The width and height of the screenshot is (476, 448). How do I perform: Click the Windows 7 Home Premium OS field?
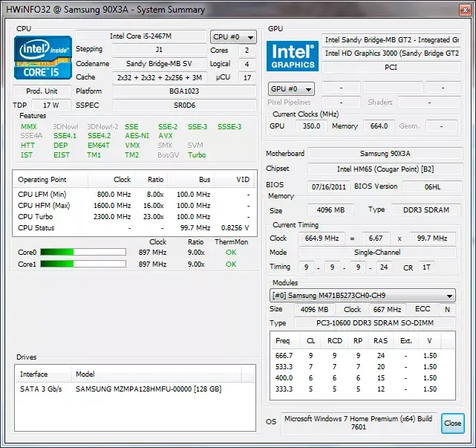[x=359, y=423]
